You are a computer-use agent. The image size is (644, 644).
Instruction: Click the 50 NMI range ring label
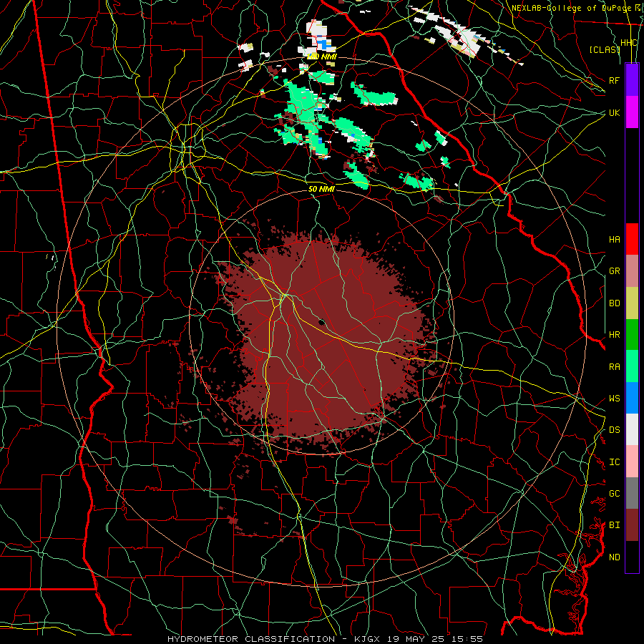[x=321, y=190]
